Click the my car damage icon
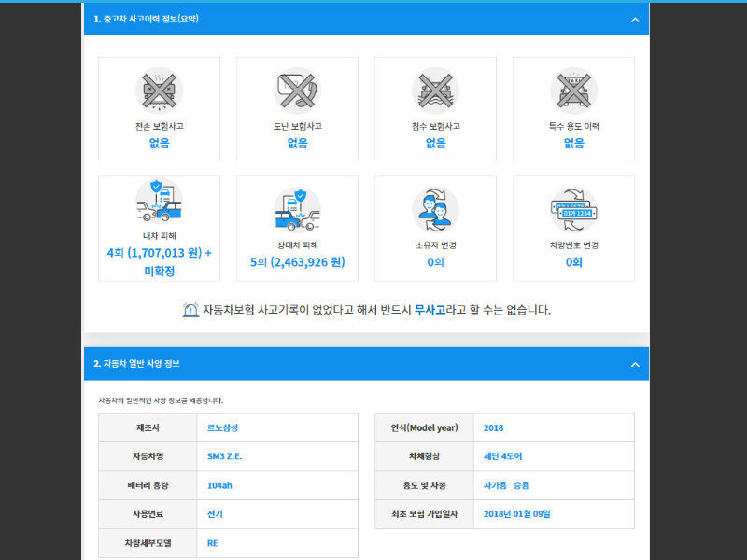This screenshot has width=747, height=560. (159, 207)
